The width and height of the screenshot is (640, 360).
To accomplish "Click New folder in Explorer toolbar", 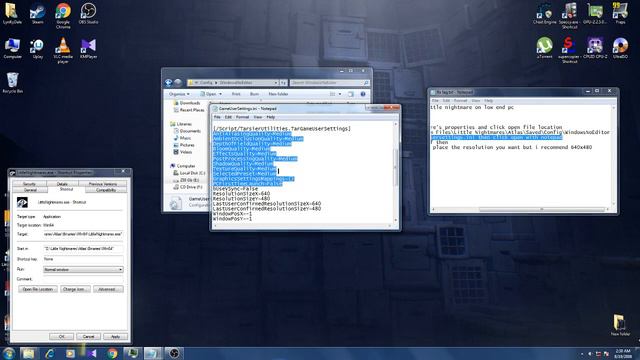I will coord(278,94).
